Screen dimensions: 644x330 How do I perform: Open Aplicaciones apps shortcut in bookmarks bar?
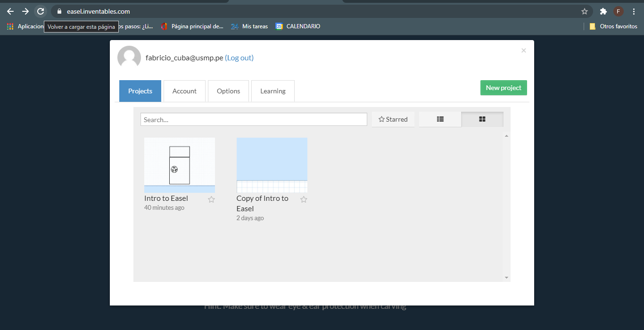tap(26, 26)
